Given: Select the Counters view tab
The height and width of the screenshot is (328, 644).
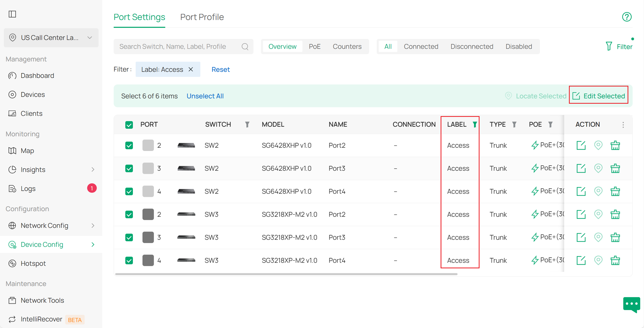Looking at the screenshot, I should pos(347,46).
